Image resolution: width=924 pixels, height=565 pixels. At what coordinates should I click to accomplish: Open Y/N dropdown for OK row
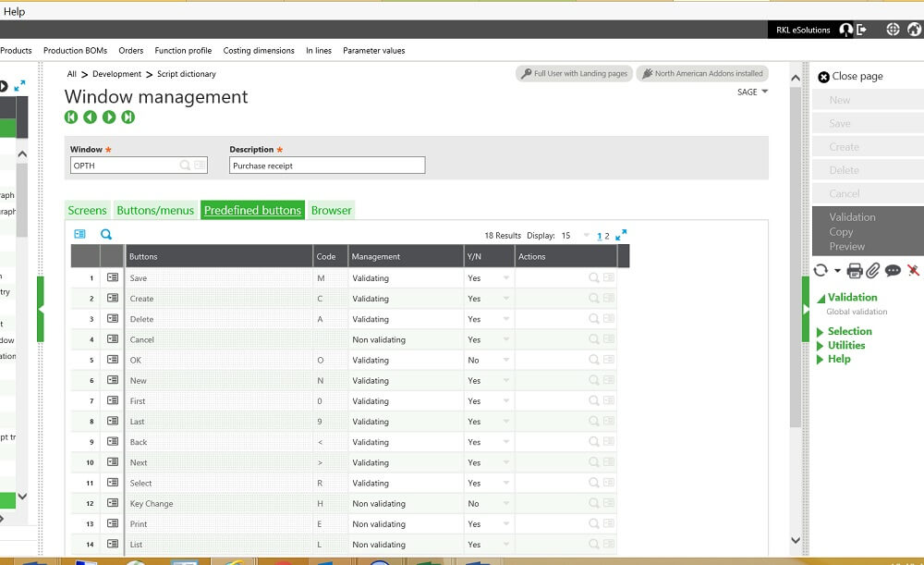click(505, 360)
